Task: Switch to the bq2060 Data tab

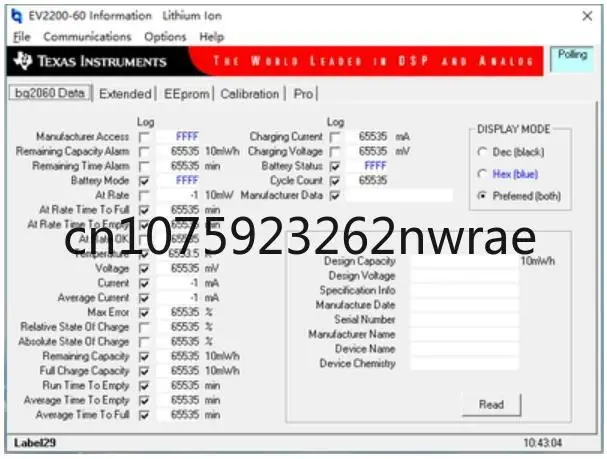Action: [x=50, y=93]
